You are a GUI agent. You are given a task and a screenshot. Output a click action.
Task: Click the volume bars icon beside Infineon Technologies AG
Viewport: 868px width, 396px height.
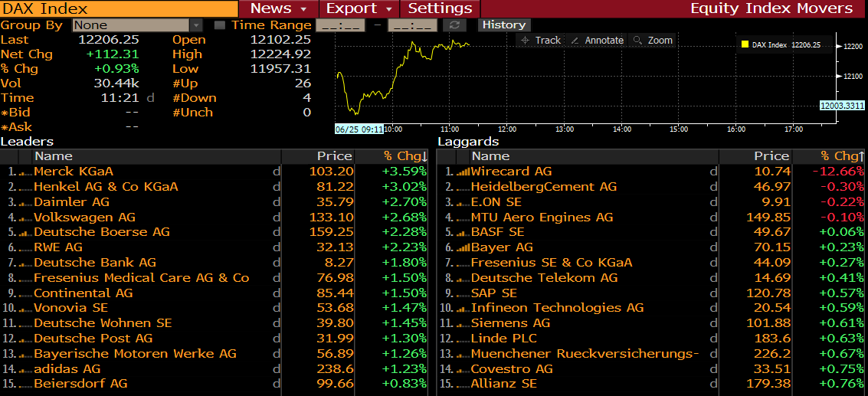pyautogui.click(x=463, y=308)
